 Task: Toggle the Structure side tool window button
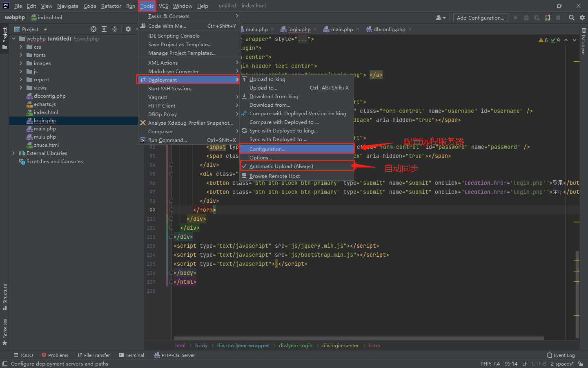coord(5,297)
